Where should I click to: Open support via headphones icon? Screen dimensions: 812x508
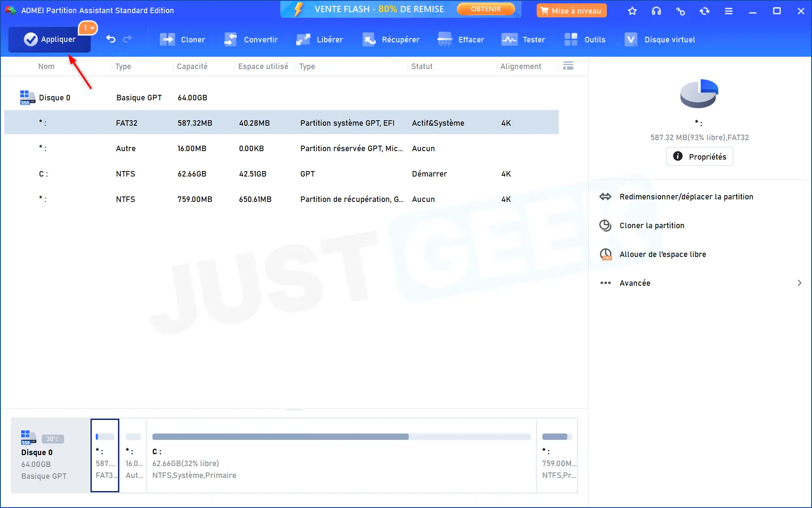(x=656, y=11)
